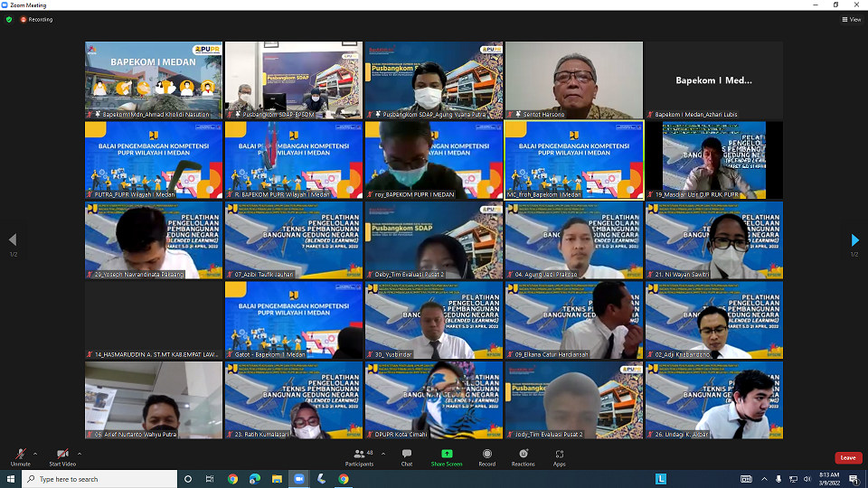This screenshot has width=868, height=488.
Task: Click the name label 26. Undagi K. Akbar
Action: click(x=682, y=435)
